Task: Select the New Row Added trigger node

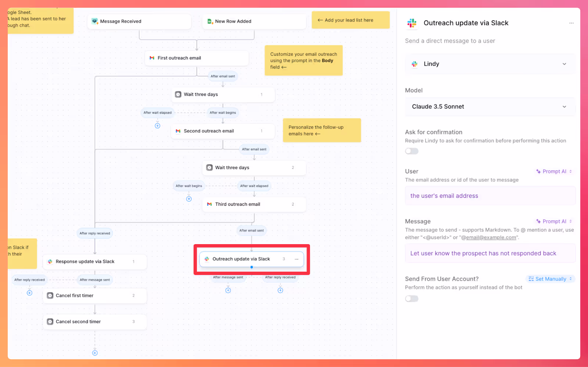Action: (254, 21)
